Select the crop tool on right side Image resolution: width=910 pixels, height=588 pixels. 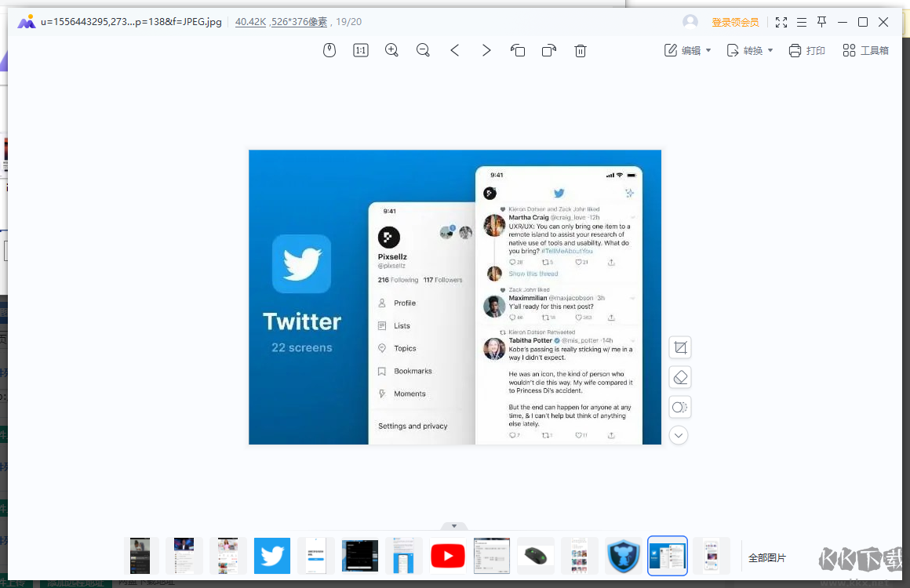[x=680, y=347]
